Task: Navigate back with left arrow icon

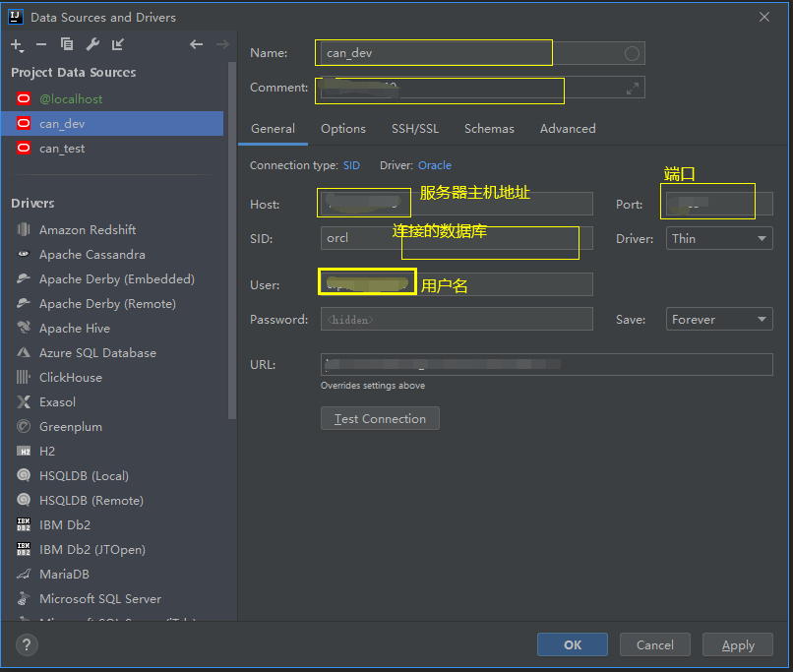Action: click(196, 44)
